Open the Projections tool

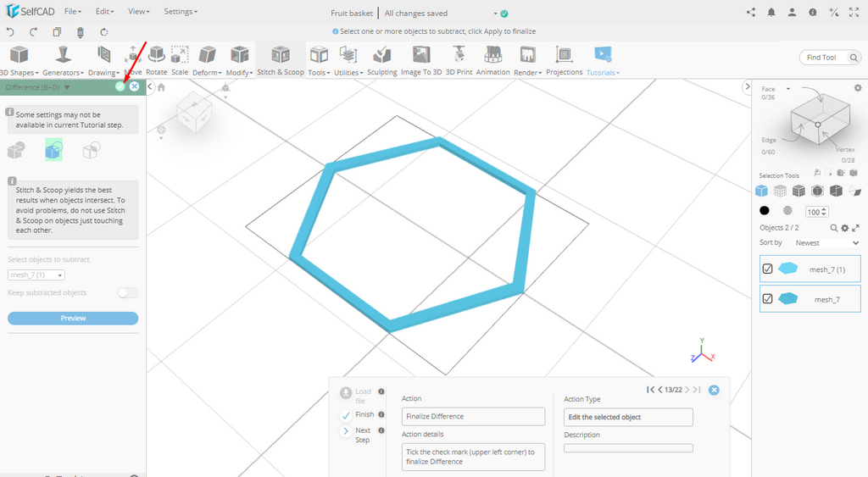pyautogui.click(x=564, y=60)
